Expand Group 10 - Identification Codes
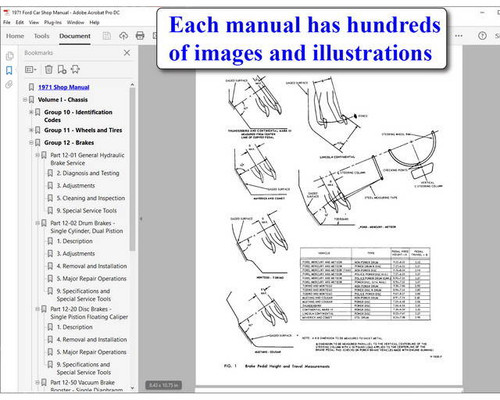 pos(31,112)
